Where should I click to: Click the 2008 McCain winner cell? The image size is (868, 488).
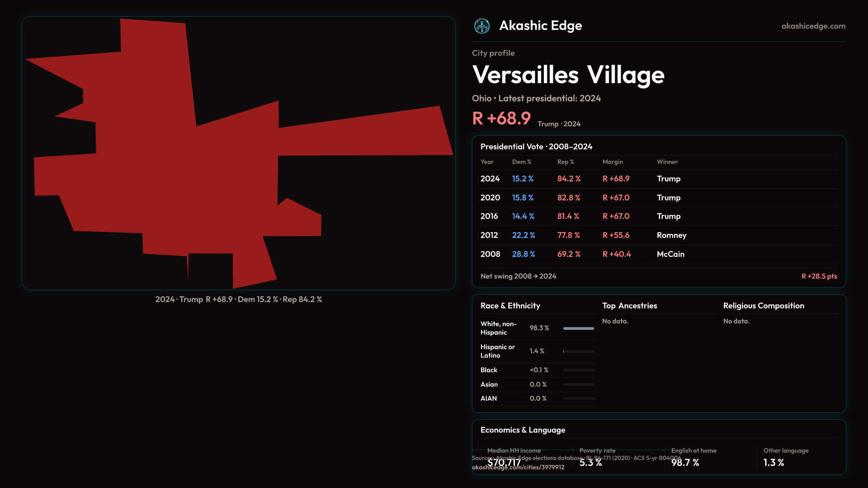tap(670, 254)
